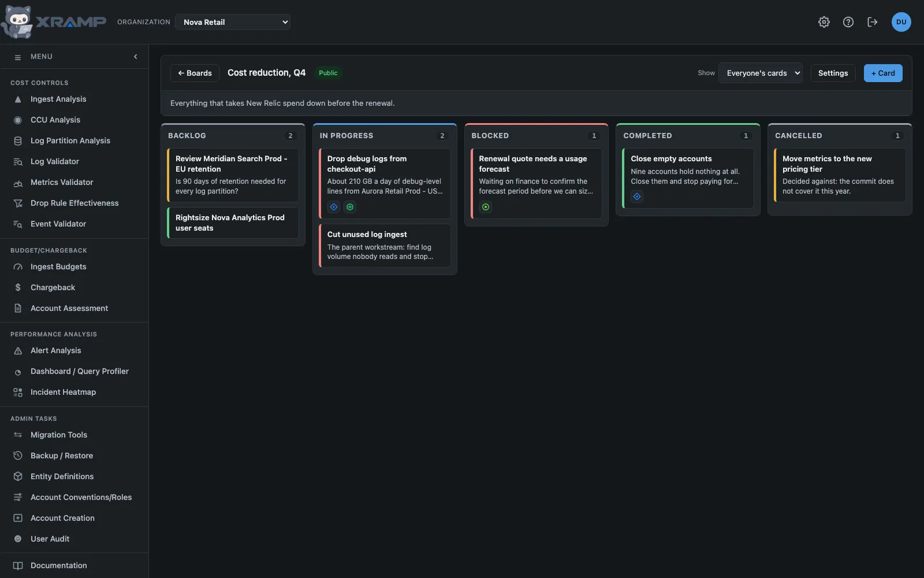Click the Public visibility badge
This screenshot has width=924, height=578.
pyautogui.click(x=328, y=73)
